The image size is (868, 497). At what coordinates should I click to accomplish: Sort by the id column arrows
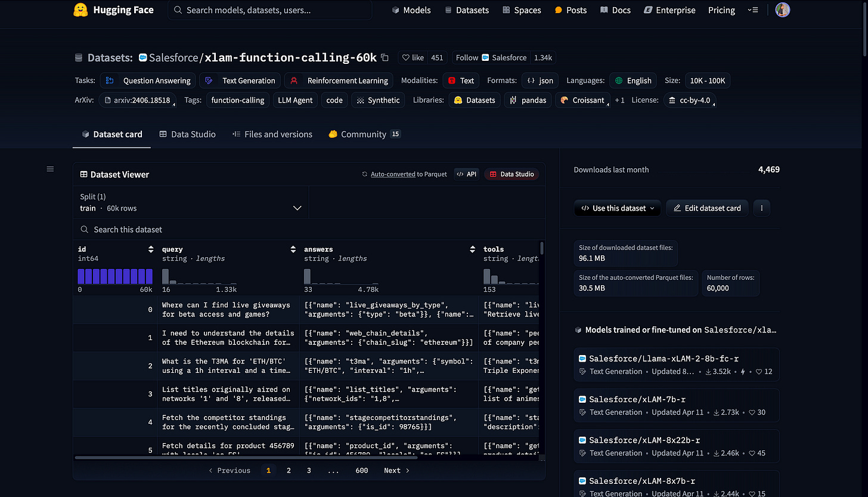coord(151,249)
